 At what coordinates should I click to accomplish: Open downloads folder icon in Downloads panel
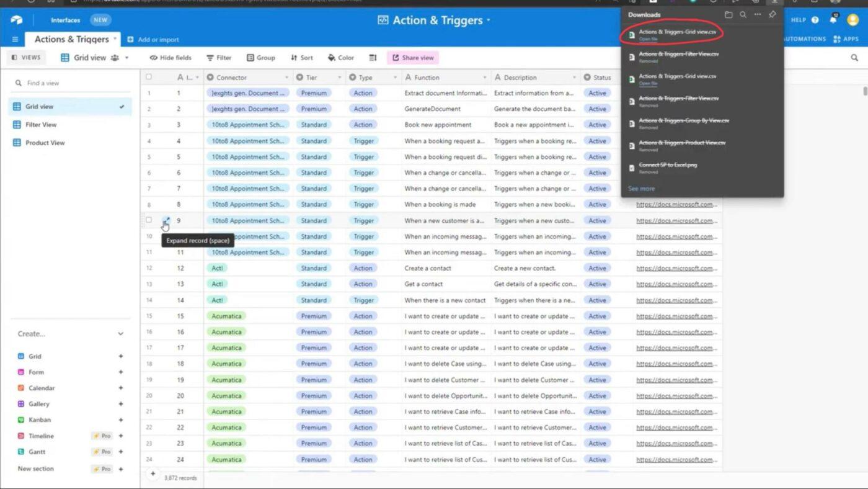coord(728,14)
